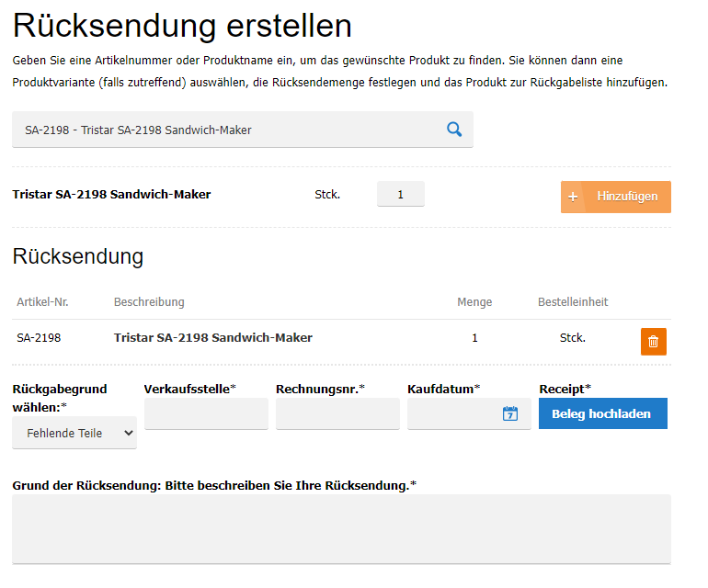
Task: Click the Beleg hochladen button
Action: pyautogui.click(x=603, y=413)
